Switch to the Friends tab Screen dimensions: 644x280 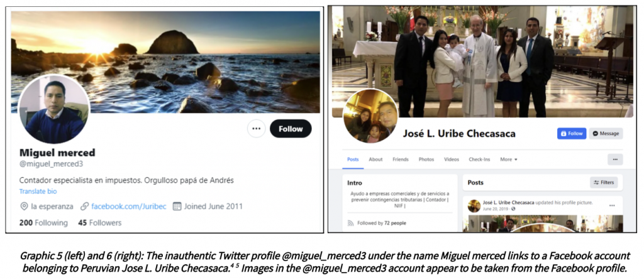pos(401,159)
